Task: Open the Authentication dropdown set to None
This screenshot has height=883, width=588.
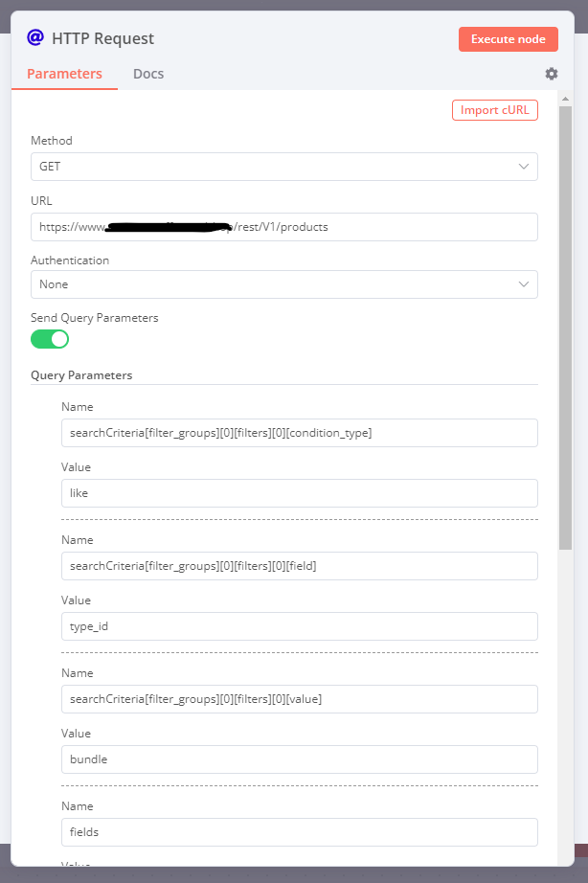Action: click(x=283, y=284)
